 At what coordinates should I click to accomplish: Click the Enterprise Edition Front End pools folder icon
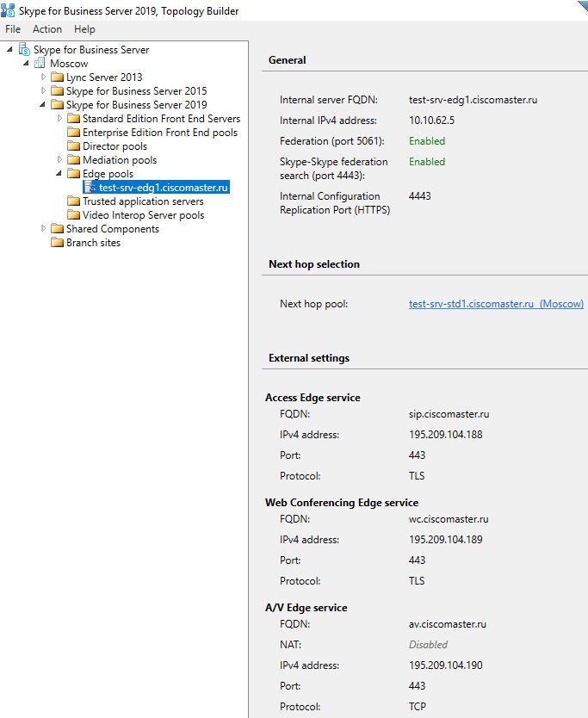[x=73, y=133]
